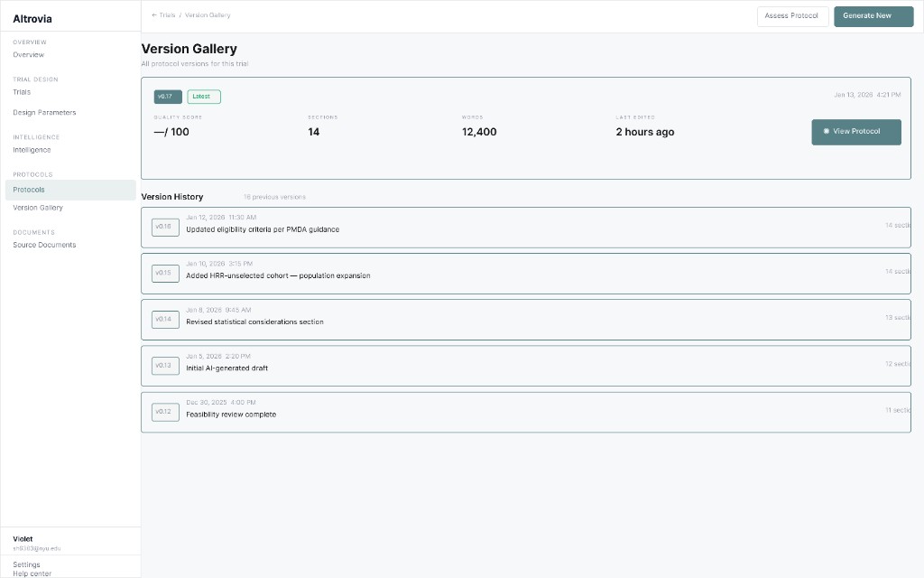This screenshot has width=924, height=578.
Task: Click the v0.12 version badge
Action: pos(164,412)
